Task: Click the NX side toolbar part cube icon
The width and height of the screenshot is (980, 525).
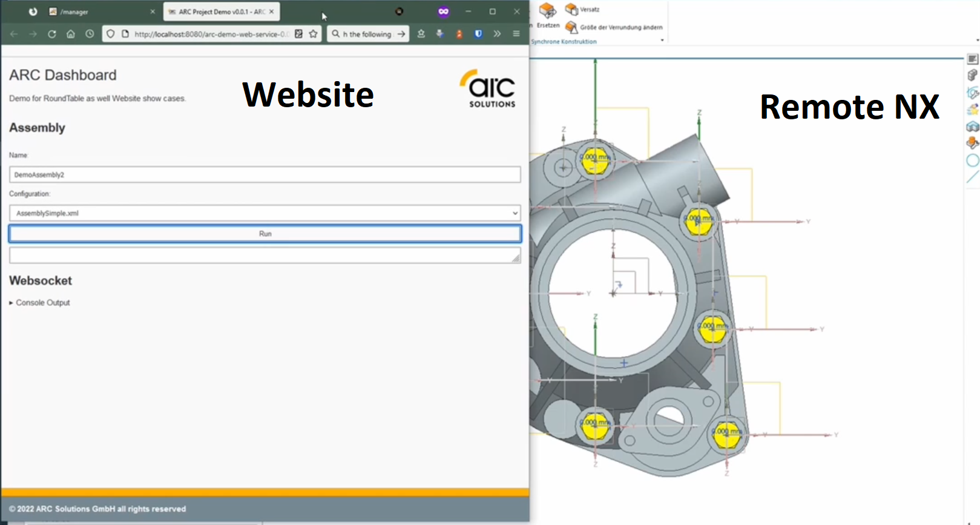Action: coord(973,75)
